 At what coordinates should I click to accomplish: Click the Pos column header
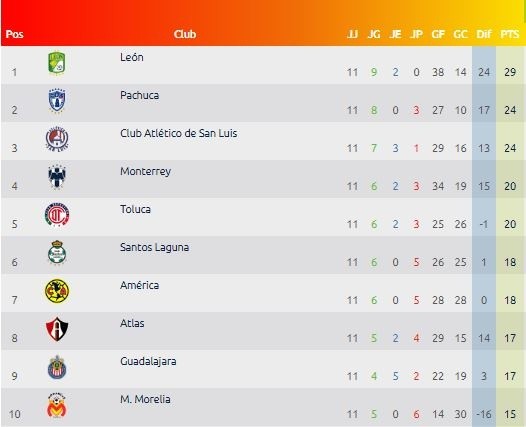tap(14, 34)
